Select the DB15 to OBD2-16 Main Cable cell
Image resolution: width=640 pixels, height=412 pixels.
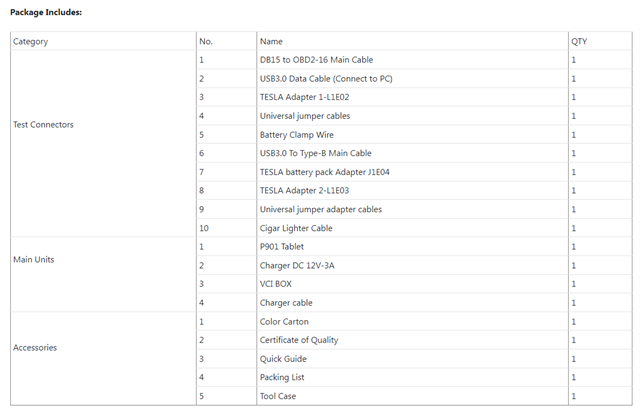(412, 60)
